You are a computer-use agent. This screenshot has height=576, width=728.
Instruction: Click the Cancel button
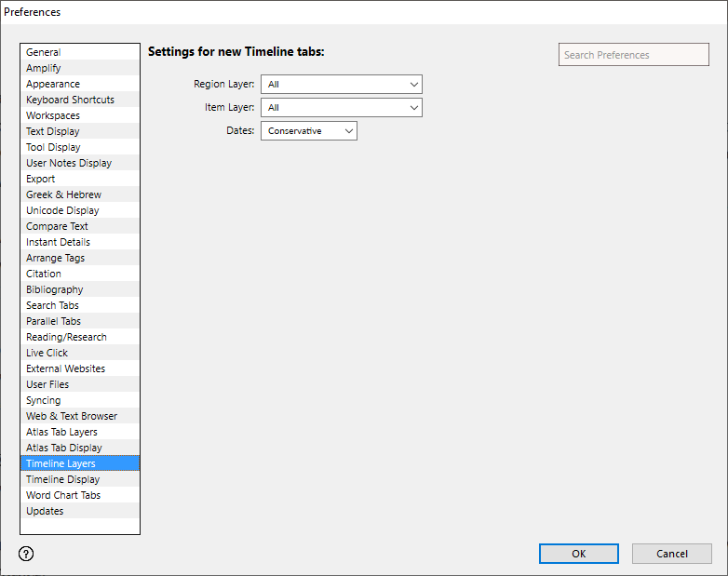[x=671, y=554]
